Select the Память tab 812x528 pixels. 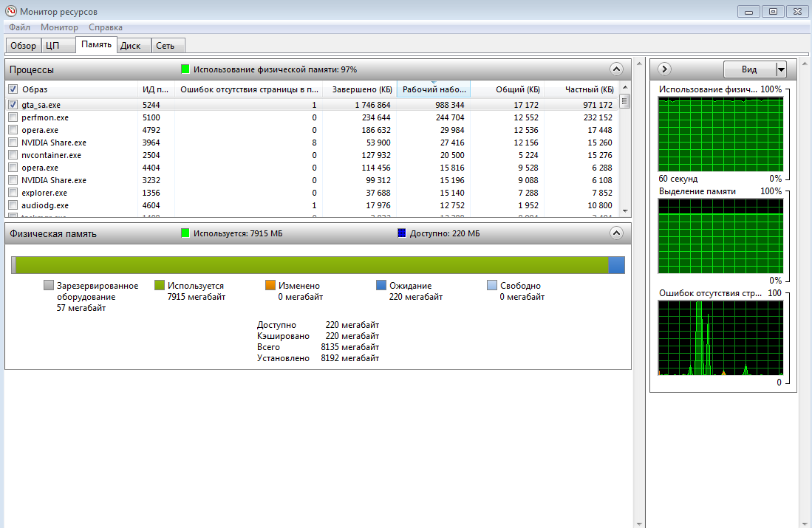click(96, 44)
